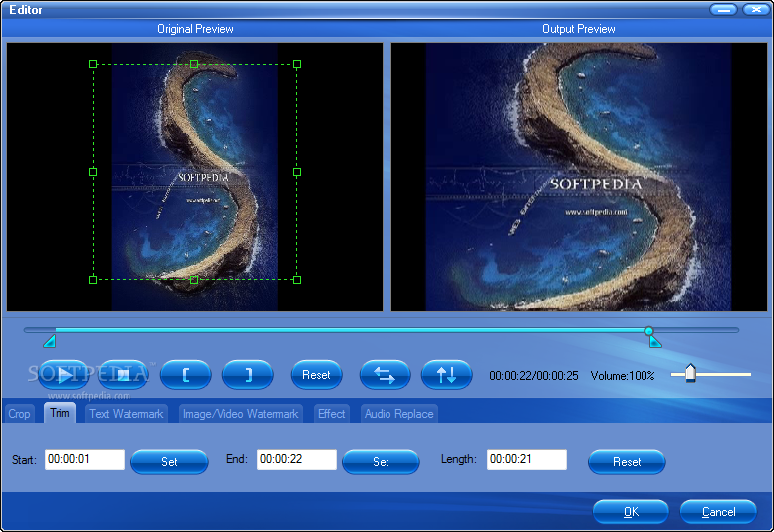Viewport: 774px width, 532px height.
Task: Click Reset button in Trim panel
Action: click(x=627, y=462)
